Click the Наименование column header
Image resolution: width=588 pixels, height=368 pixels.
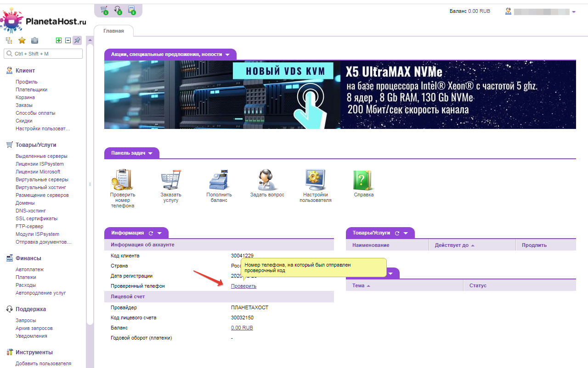[387, 245]
